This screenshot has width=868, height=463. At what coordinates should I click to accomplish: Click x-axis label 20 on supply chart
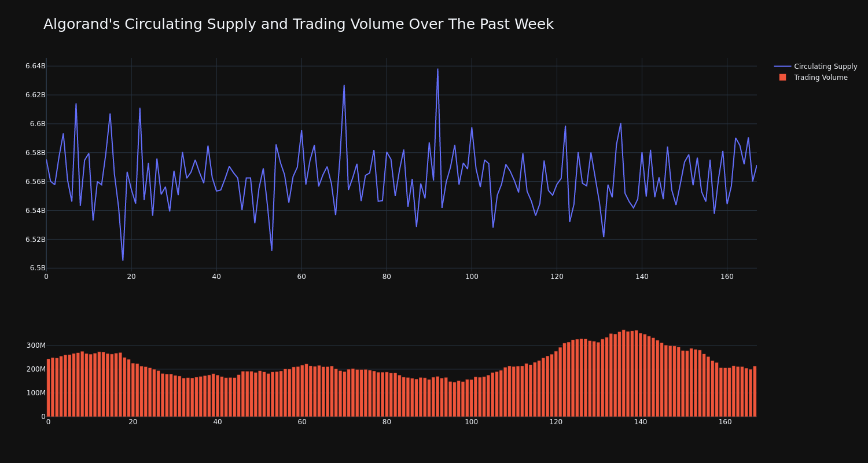pyautogui.click(x=131, y=277)
